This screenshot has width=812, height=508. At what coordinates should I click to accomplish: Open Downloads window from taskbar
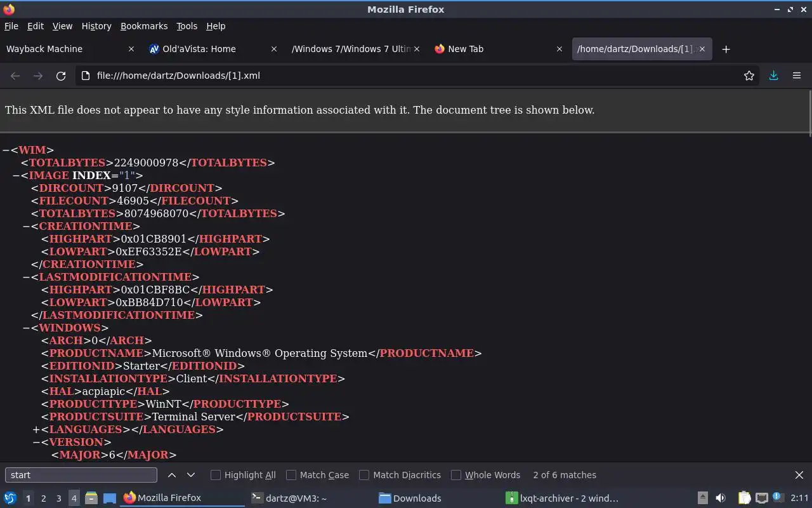[x=435, y=498]
